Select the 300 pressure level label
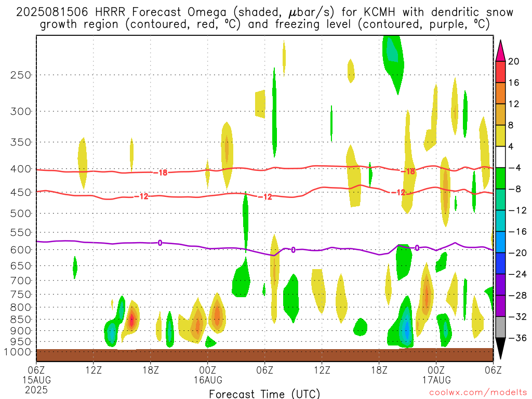Viewport: 532px width, 399px height. tap(21, 111)
